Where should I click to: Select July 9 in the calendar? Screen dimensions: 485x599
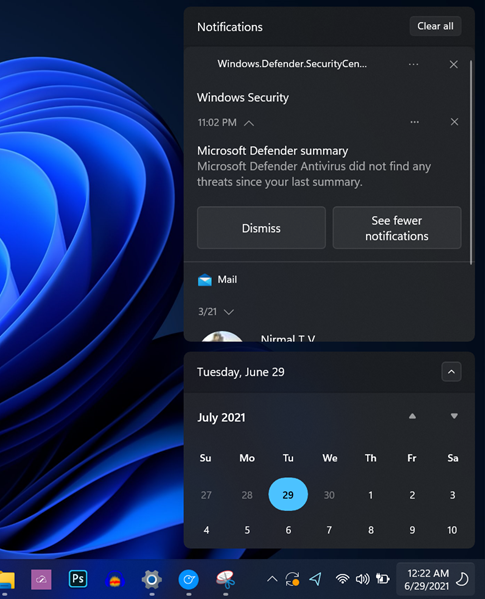[x=412, y=530]
